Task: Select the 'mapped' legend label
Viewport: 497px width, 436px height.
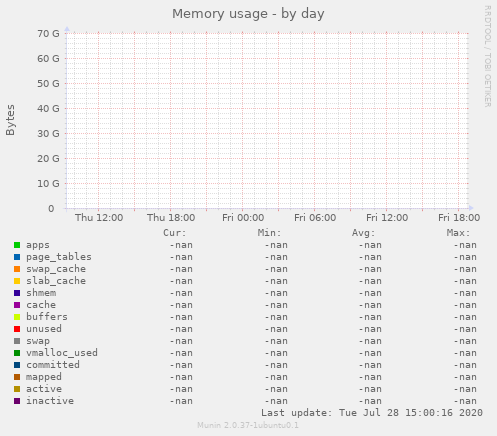Action: 44,377
